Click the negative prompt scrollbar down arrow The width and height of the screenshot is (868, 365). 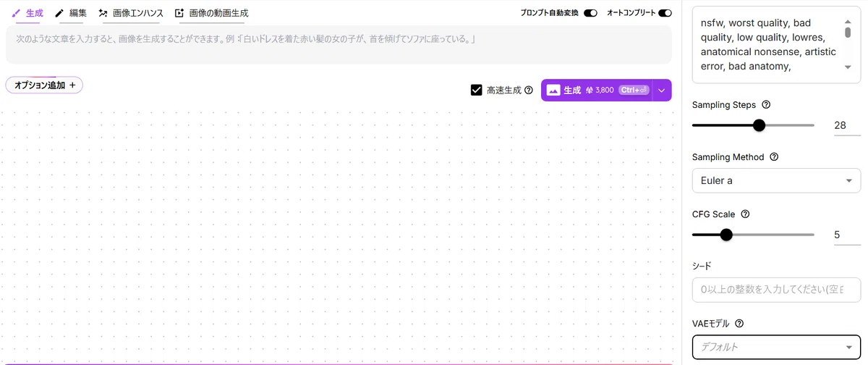pos(848,67)
